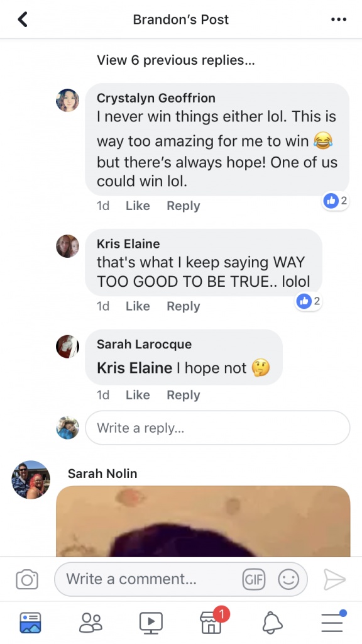Open the News Feed tab icon

[30, 623]
